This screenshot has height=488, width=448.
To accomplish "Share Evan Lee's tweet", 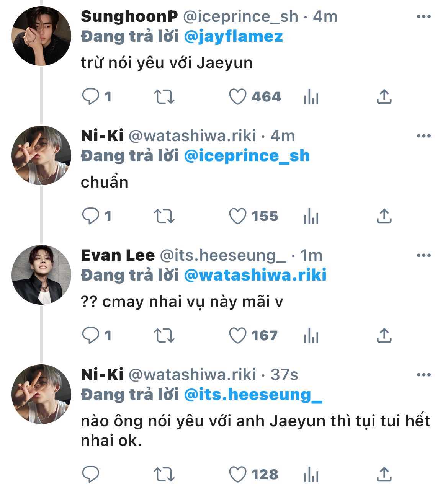I will [384, 336].
